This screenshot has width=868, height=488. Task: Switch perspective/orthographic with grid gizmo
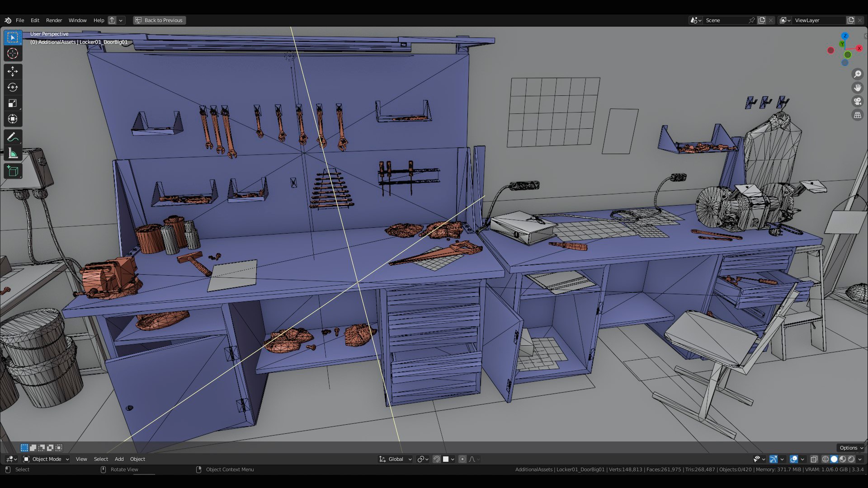(858, 115)
